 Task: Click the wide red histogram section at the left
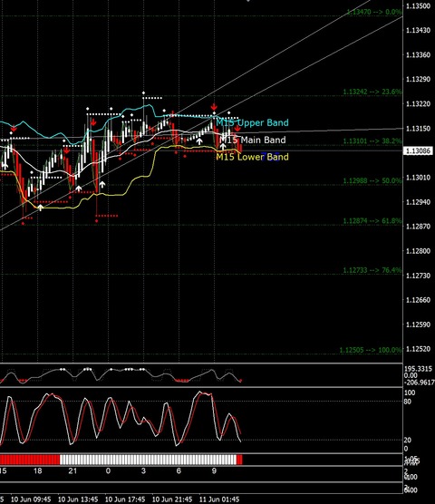tap(30, 460)
